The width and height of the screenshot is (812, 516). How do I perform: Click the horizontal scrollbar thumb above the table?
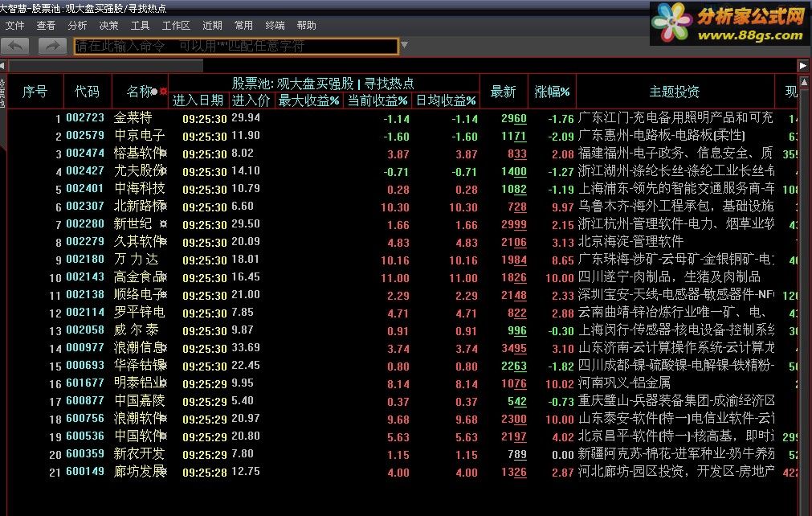pos(106,66)
